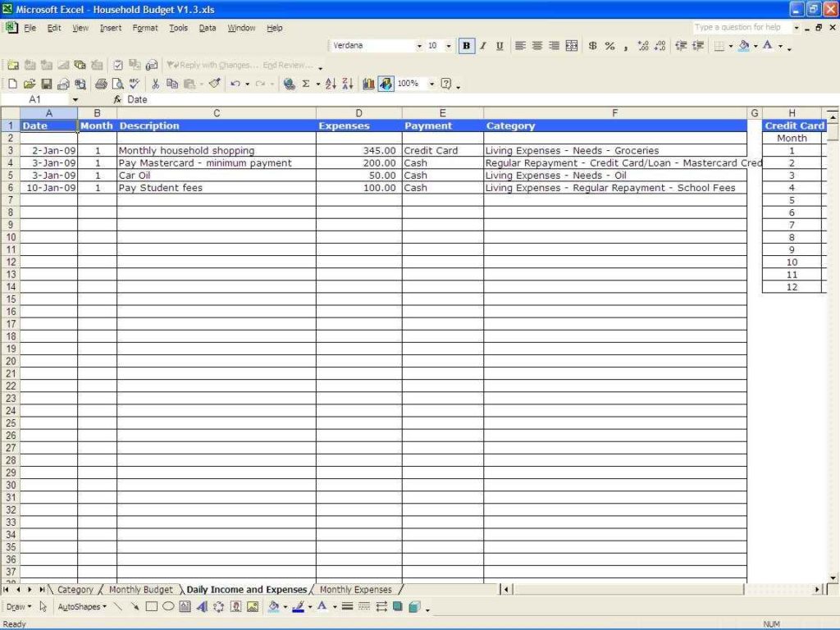Open the Fill Color swatch picker
Image resolution: width=840 pixels, height=630 pixels.
coord(285,607)
